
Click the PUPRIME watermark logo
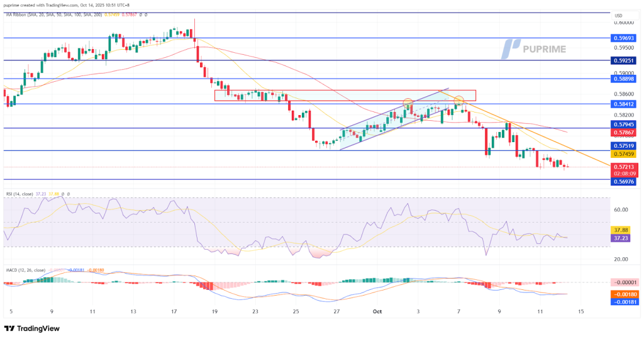pos(534,48)
